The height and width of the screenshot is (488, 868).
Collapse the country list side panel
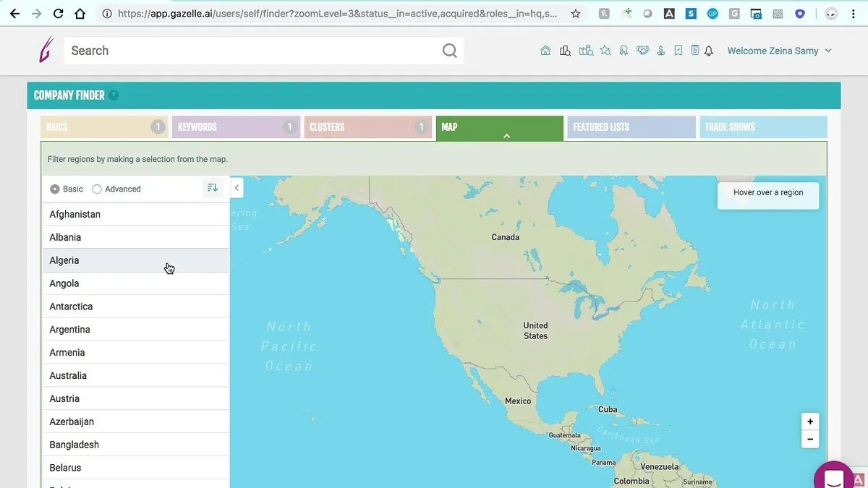click(x=237, y=188)
